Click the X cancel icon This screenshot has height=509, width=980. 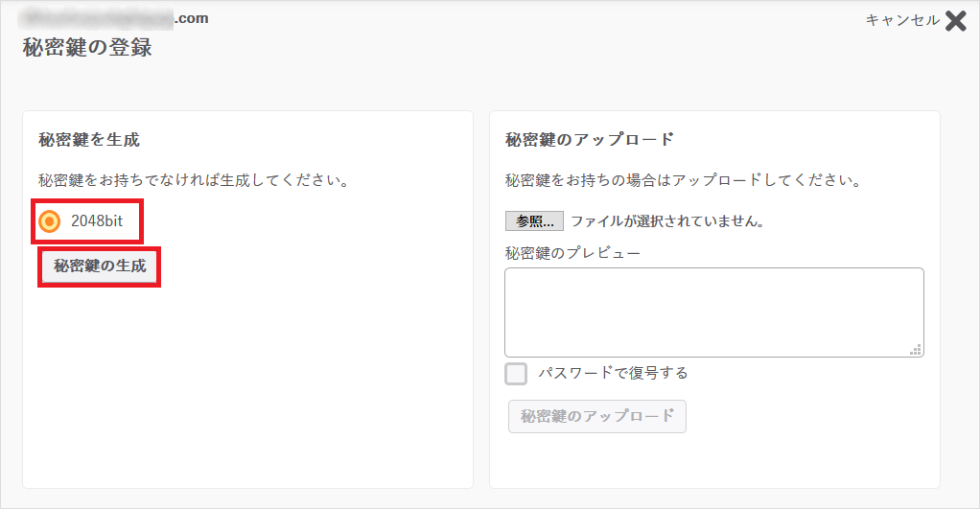pos(955,21)
